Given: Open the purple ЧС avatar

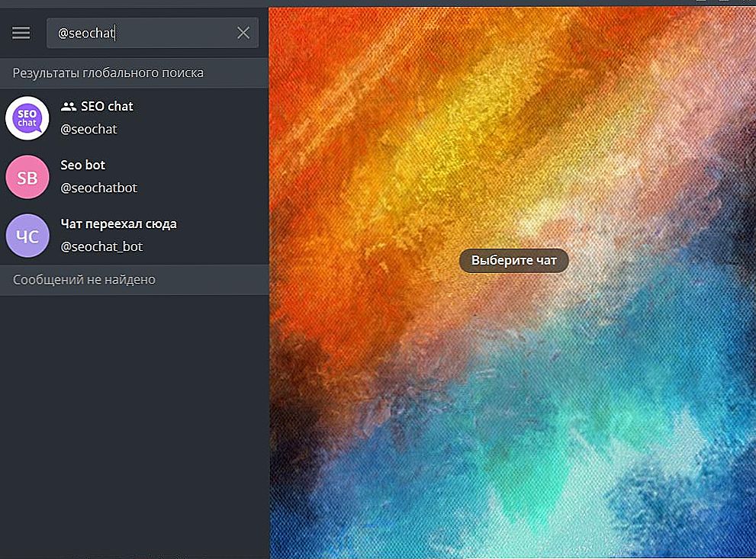Looking at the screenshot, I should point(27,236).
